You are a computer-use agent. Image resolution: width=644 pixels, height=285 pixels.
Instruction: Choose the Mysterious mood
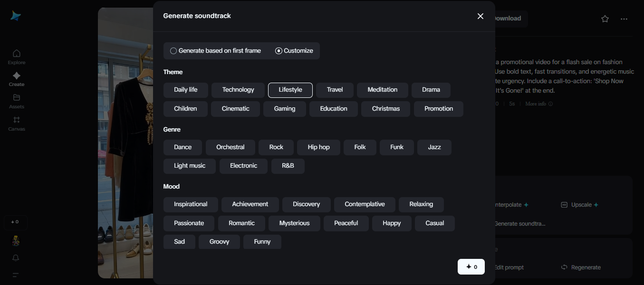click(x=294, y=223)
